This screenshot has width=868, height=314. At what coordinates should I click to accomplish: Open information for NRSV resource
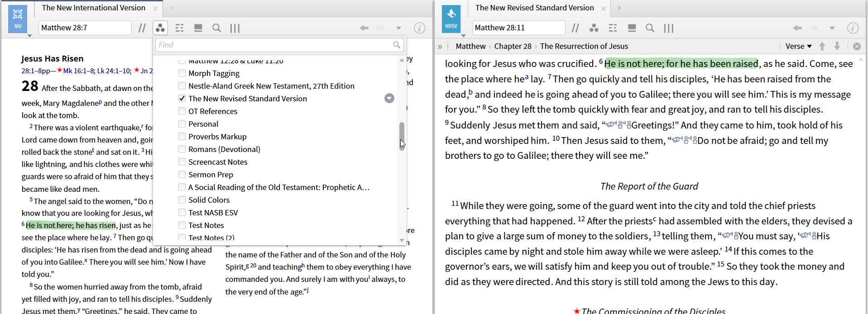pos(853,28)
